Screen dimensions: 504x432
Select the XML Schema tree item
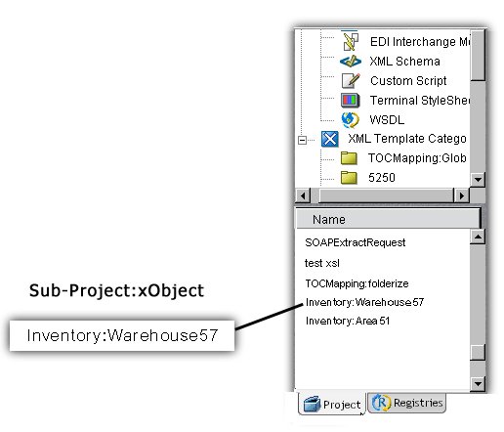[x=404, y=62]
